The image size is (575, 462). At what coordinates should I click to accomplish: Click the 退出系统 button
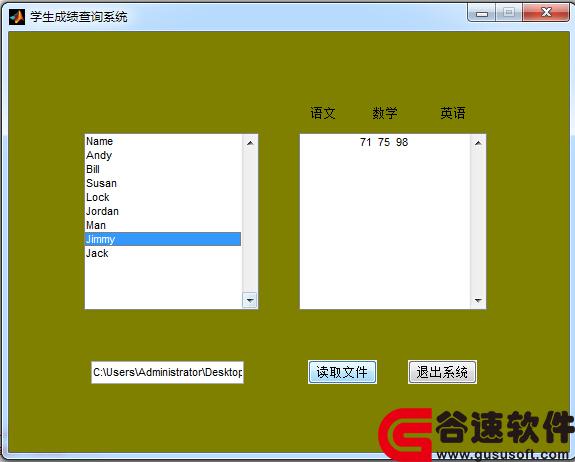pyautogui.click(x=442, y=372)
